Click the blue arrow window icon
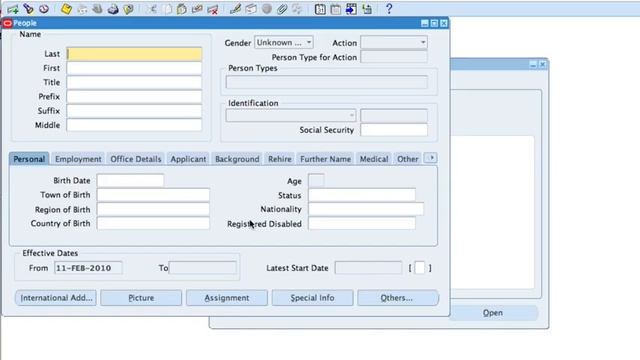640x360 pixels. (351, 9)
